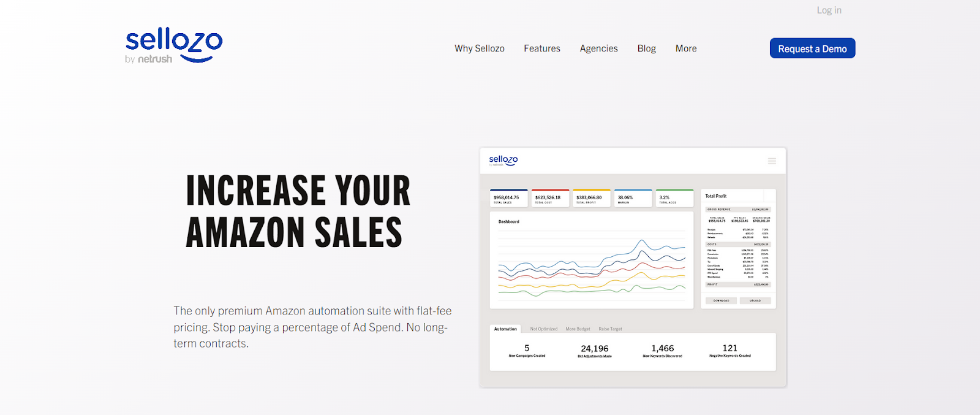
Task: Expand the More navigation menu
Action: pos(686,48)
